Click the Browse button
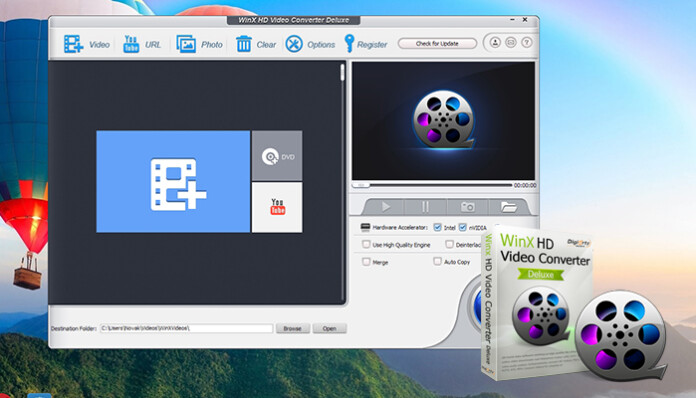This screenshot has height=398, width=696. (x=293, y=328)
